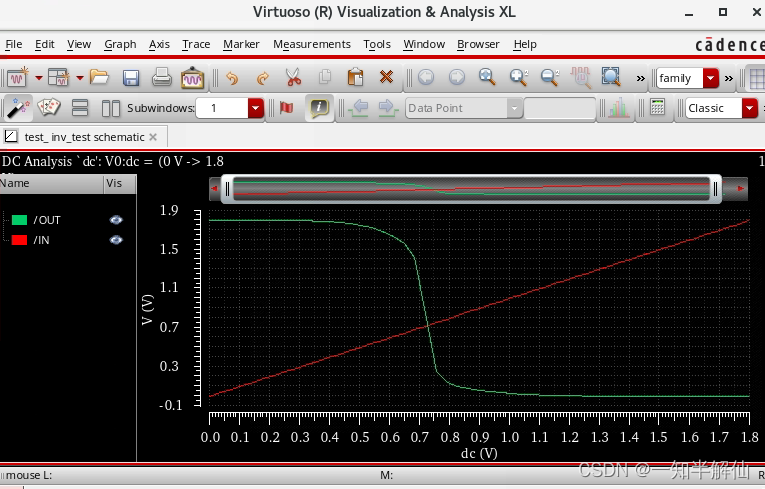
Task: Select the /IN trace name
Action: point(41,240)
